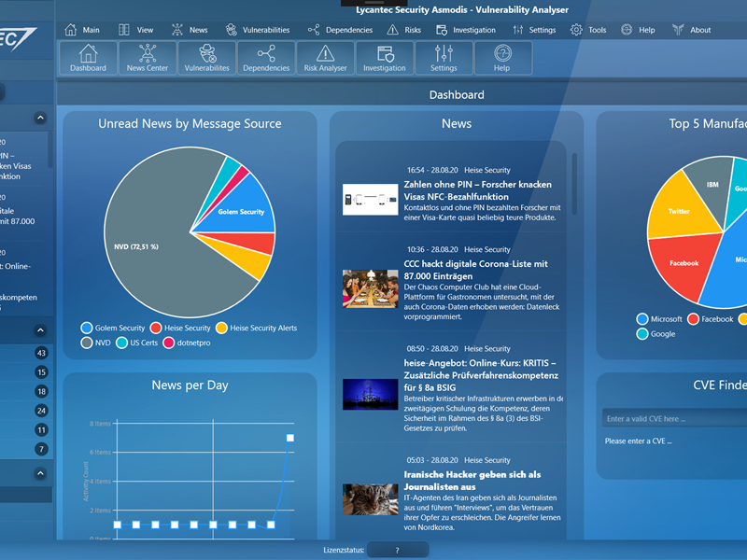This screenshot has height=560, width=747.
Task: Collapse the middle sidebar section with counts
Action: tap(40, 330)
